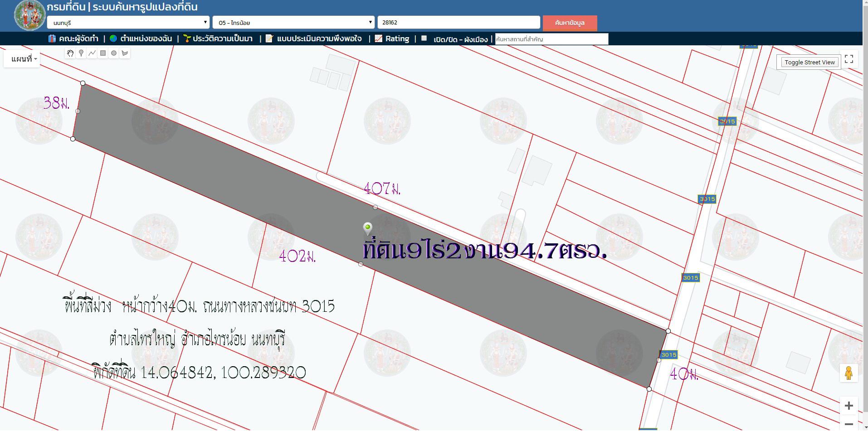Open the Rating menu item
Viewport: 868px width, 431px height.
coord(397,39)
